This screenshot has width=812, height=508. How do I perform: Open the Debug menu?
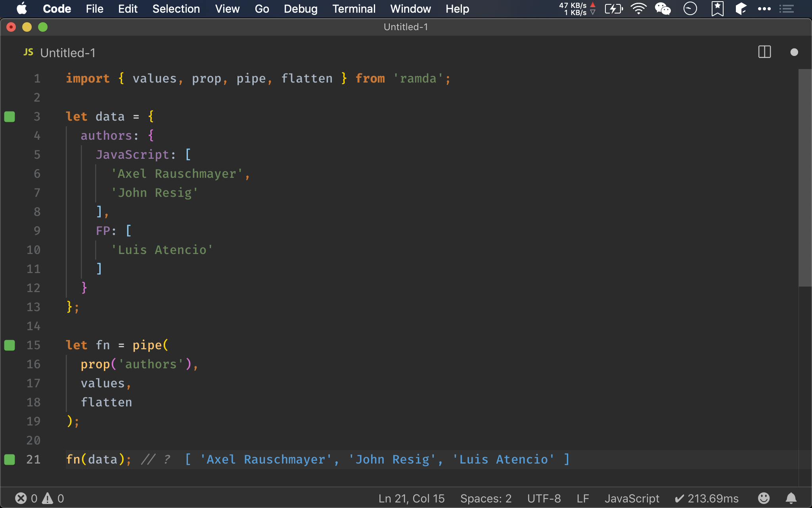click(301, 9)
